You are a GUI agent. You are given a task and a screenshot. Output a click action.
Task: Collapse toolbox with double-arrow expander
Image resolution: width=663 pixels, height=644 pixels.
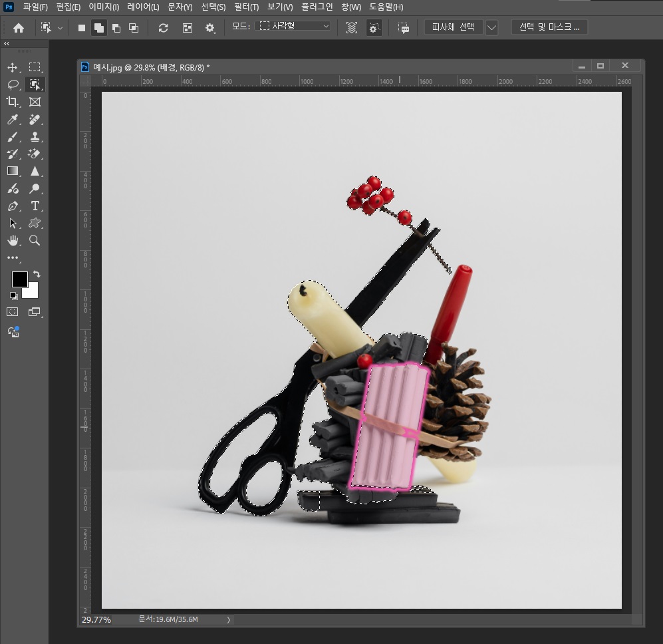tap(7, 44)
